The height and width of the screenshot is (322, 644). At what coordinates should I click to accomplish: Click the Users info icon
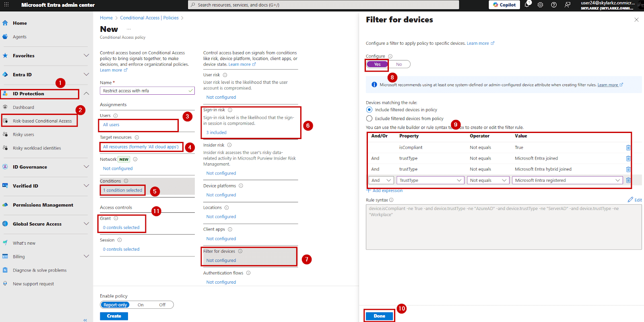coord(116,116)
